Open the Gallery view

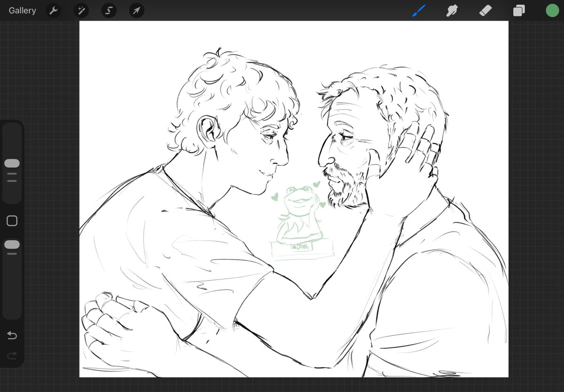coord(22,10)
